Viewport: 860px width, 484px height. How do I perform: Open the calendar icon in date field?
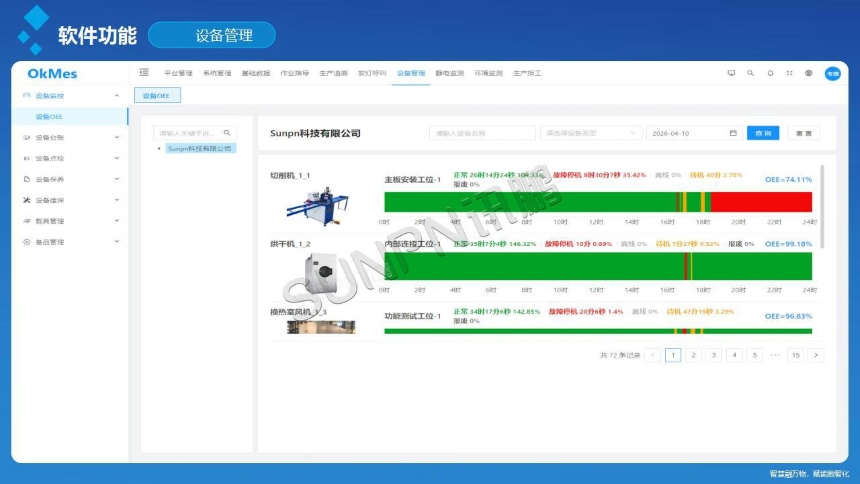[733, 133]
